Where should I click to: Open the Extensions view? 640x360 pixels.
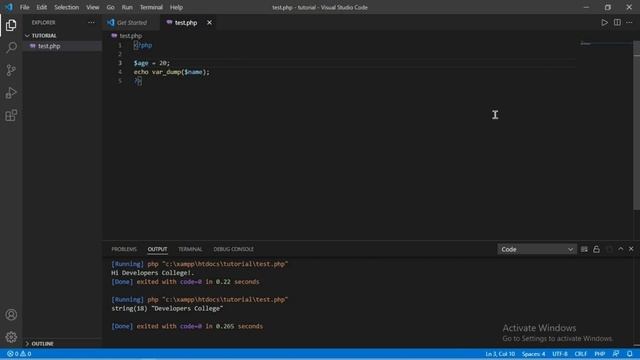(11, 116)
